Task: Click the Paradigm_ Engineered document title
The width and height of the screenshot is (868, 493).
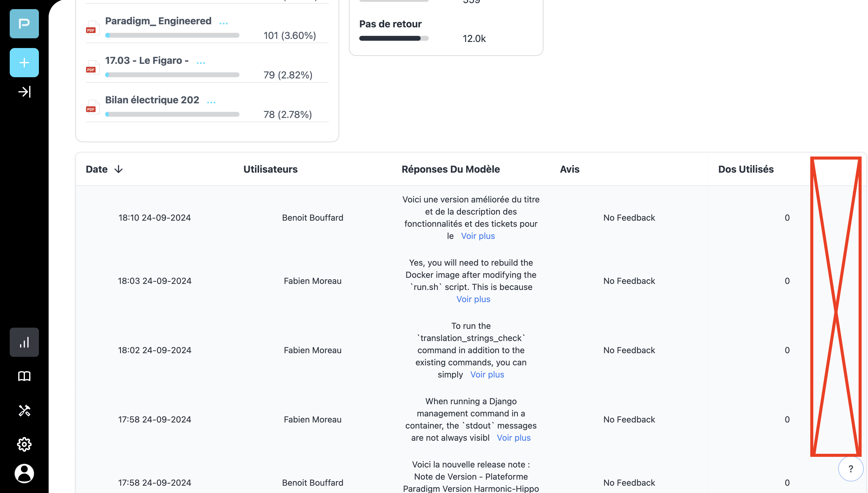Action: (158, 21)
